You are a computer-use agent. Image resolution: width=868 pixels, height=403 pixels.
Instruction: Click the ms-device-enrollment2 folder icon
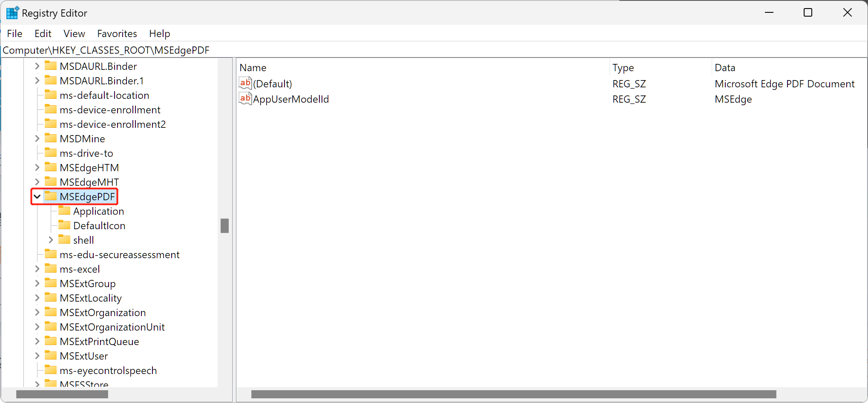pos(51,124)
